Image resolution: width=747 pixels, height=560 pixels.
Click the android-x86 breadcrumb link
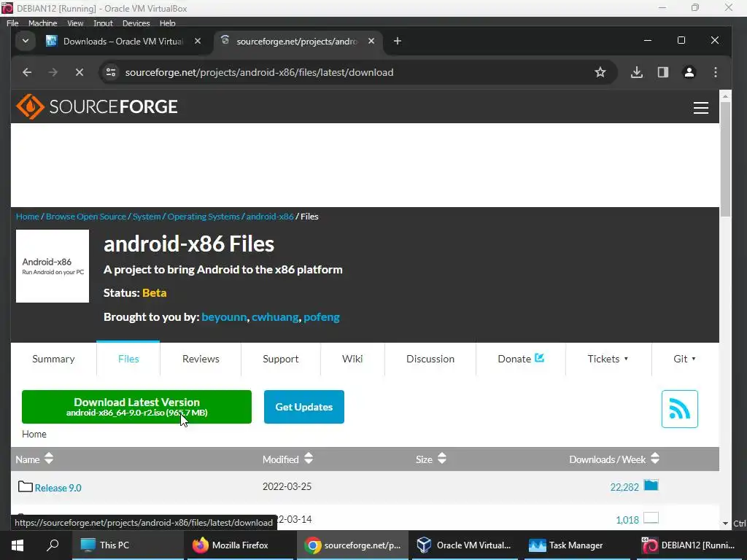270,216
